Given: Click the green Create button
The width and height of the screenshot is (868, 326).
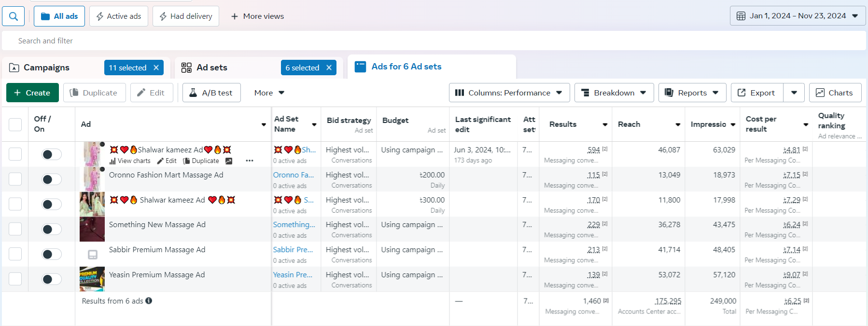Looking at the screenshot, I should coord(32,93).
